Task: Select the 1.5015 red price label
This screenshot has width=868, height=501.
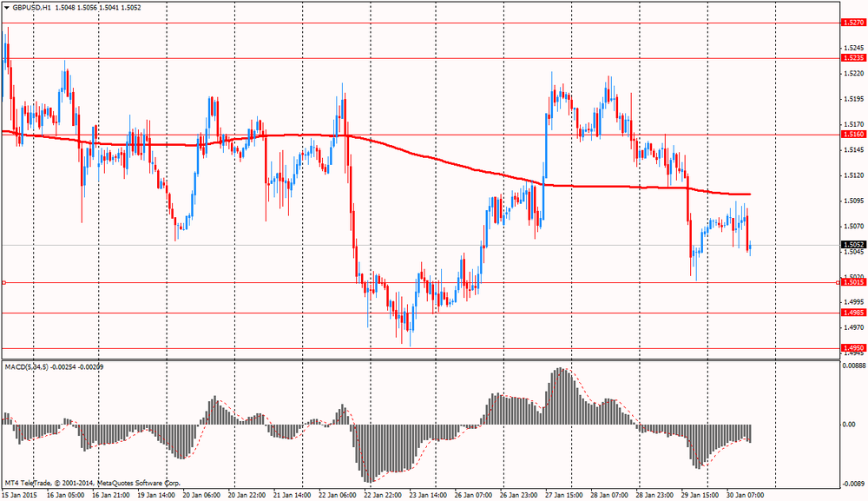Action: coord(852,282)
